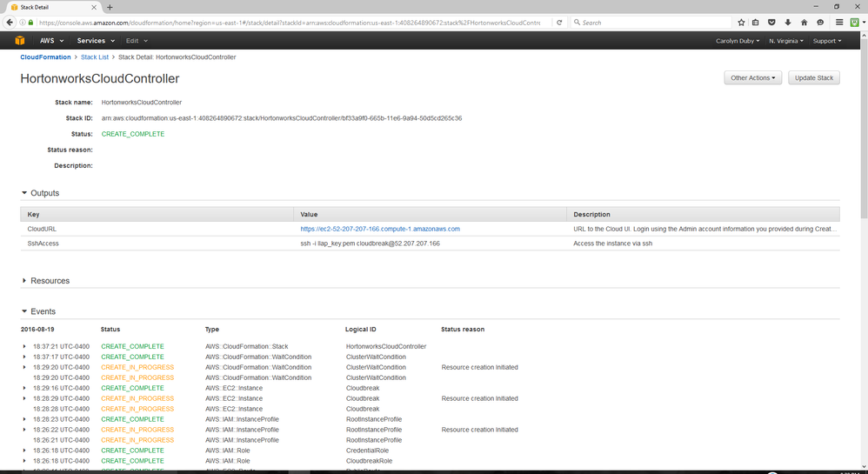The height and width of the screenshot is (474, 868).
Task: Click the magnifier icon in Search box
Action: 577,23
